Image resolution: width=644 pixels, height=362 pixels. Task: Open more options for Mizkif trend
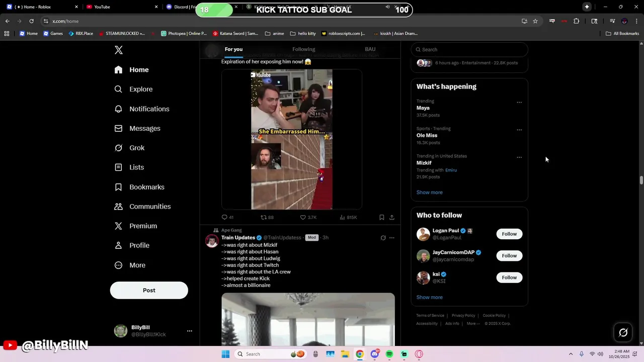[519, 157]
